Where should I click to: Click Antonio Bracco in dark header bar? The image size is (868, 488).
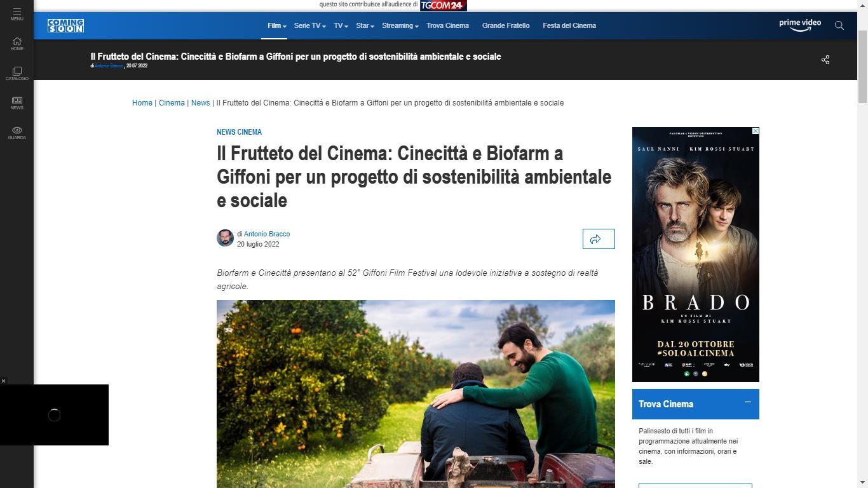[x=109, y=66]
